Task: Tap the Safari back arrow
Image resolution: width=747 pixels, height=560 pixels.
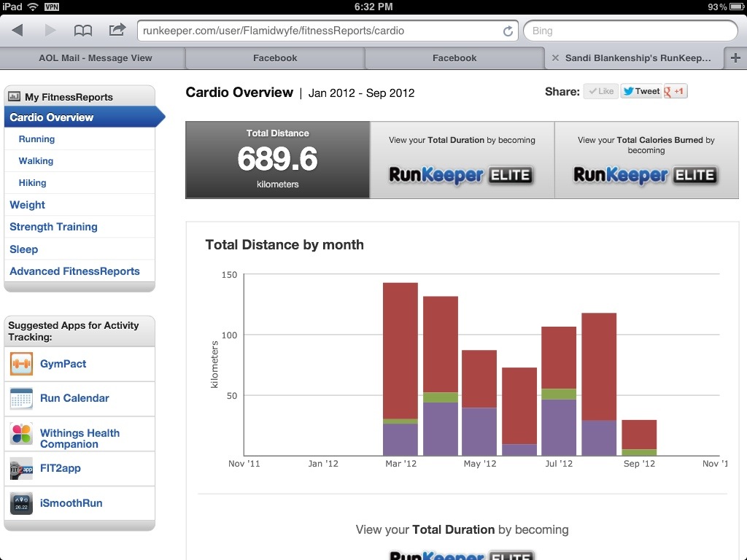Action: [x=18, y=31]
